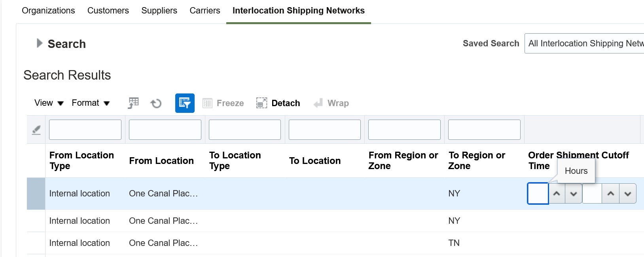The height and width of the screenshot is (257, 644).
Task: Click the Wrap text button
Action: (x=331, y=103)
